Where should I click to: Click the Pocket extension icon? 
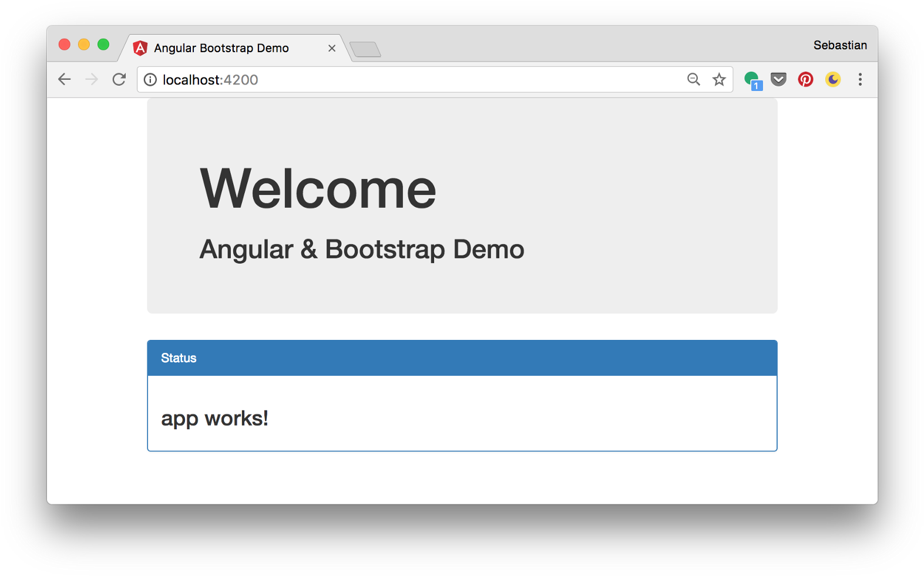778,79
